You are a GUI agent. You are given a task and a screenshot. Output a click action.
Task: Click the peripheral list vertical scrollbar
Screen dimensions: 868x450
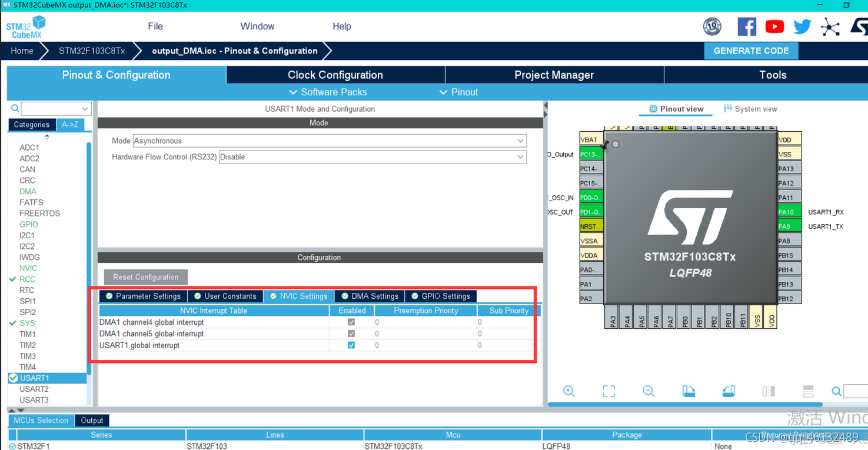(89, 259)
